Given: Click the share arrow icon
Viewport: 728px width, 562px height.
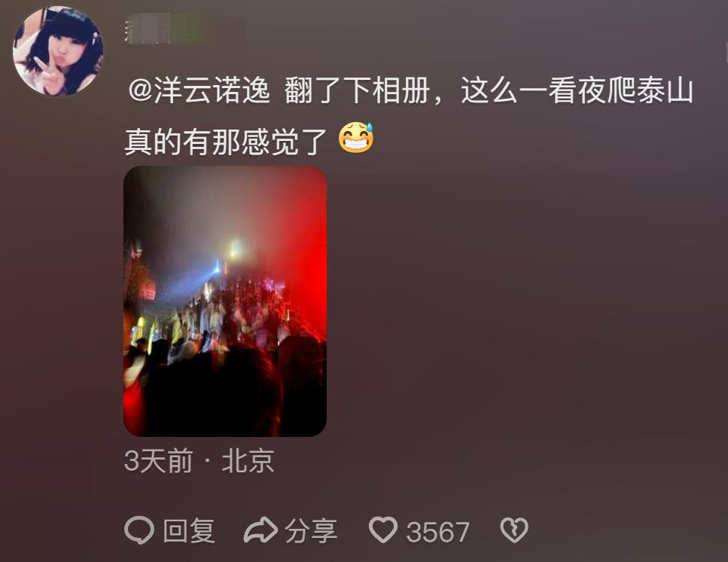Looking at the screenshot, I should click(x=260, y=530).
